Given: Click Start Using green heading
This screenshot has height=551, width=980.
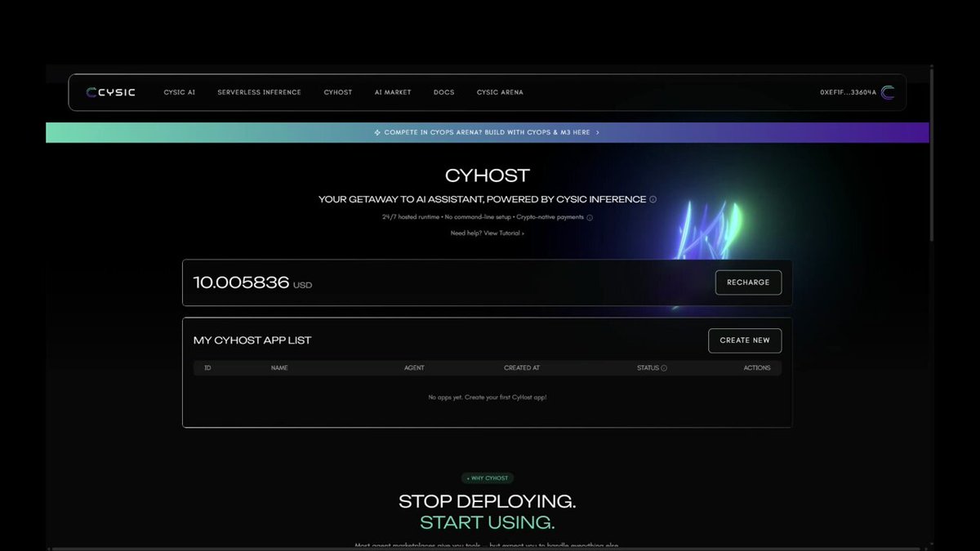Looking at the screenshot, I should tap(488, 522).
